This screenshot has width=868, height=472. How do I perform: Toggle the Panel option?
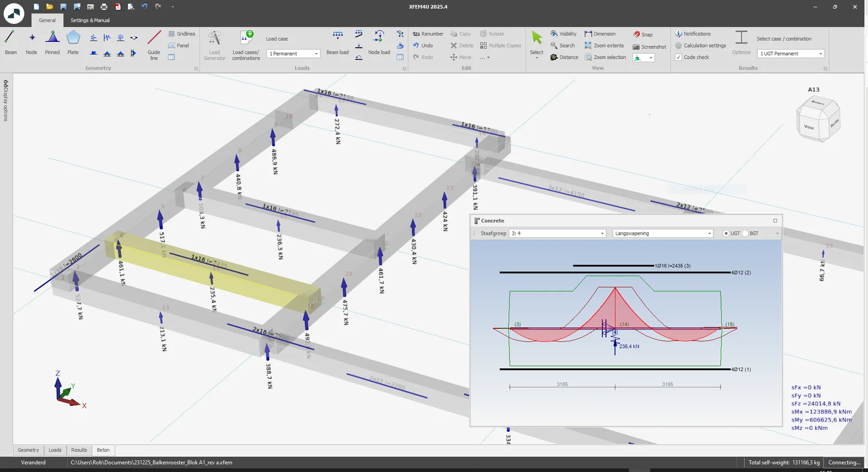pyautogui.click(x=178, y=46)
